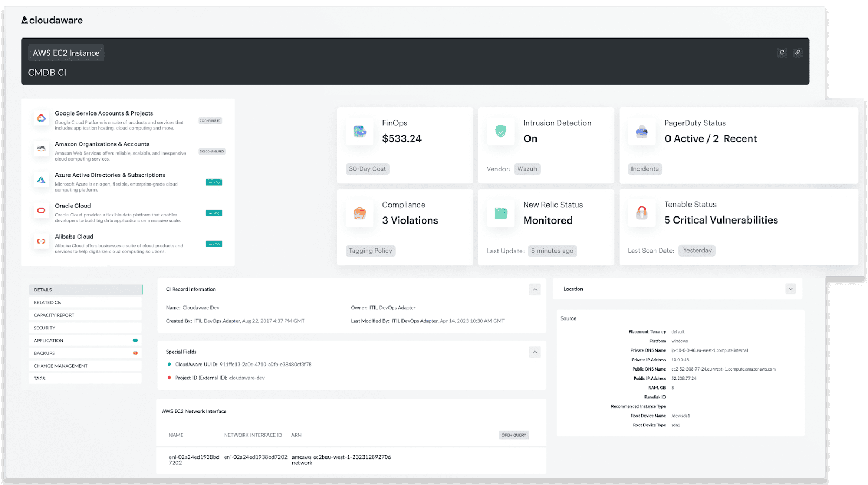Click the red dot beside Project ID
The height and width of the screenshot is (485, 868).
pos(169,378)
